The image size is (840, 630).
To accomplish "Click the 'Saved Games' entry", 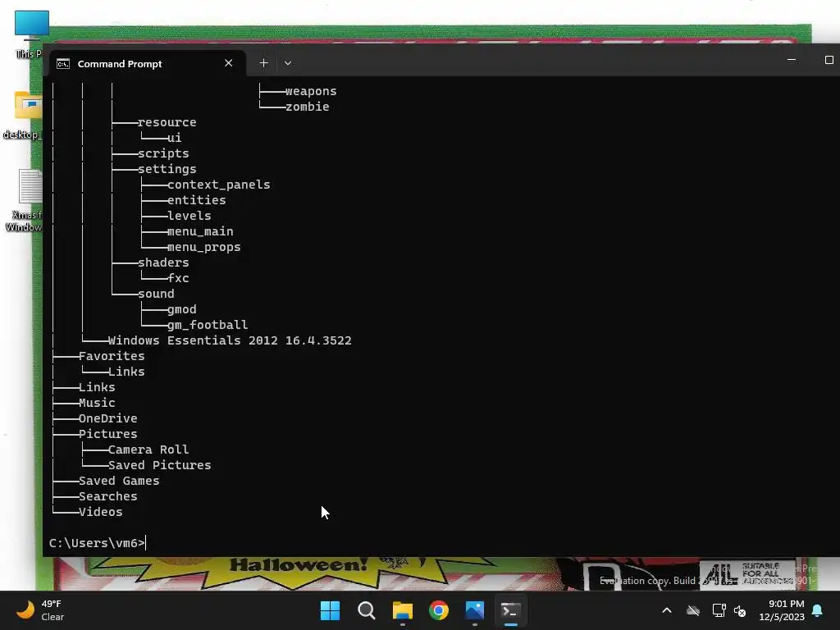I will 119,481.
